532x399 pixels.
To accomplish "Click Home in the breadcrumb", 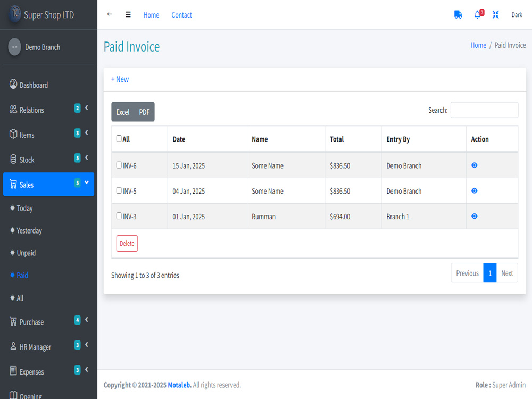I will click(x=478, y=45).
